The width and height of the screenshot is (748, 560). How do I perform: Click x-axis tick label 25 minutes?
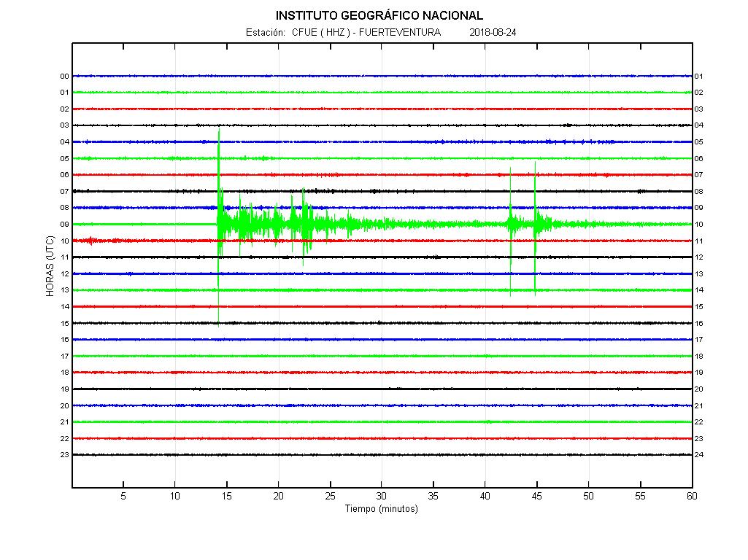330,496
